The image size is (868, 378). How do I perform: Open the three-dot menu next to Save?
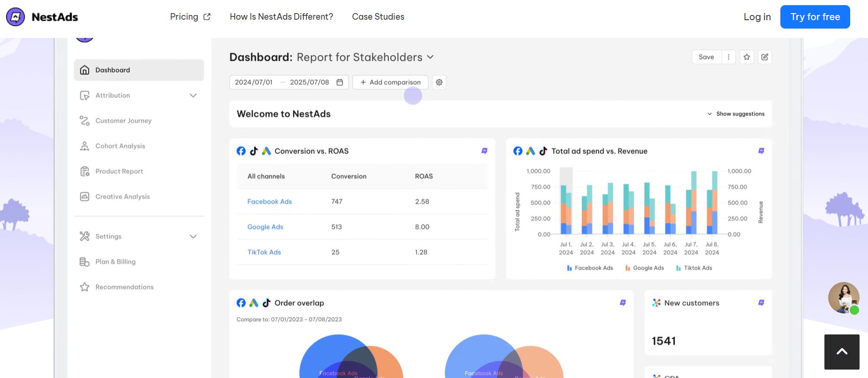click(728, 57)
